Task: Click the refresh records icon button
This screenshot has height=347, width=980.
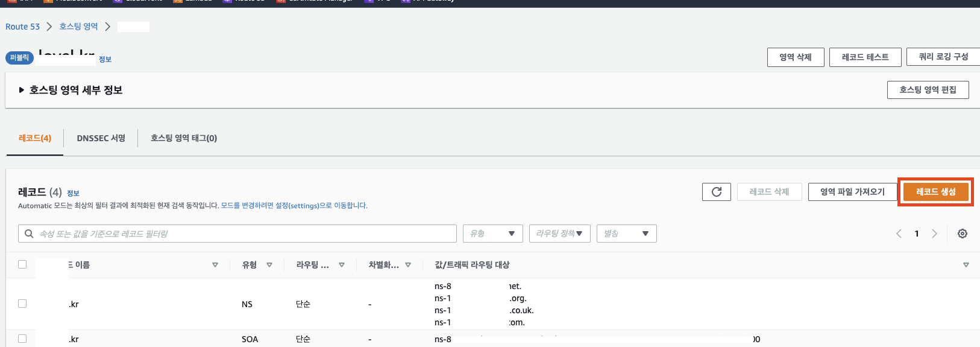Action: [716, 192]
